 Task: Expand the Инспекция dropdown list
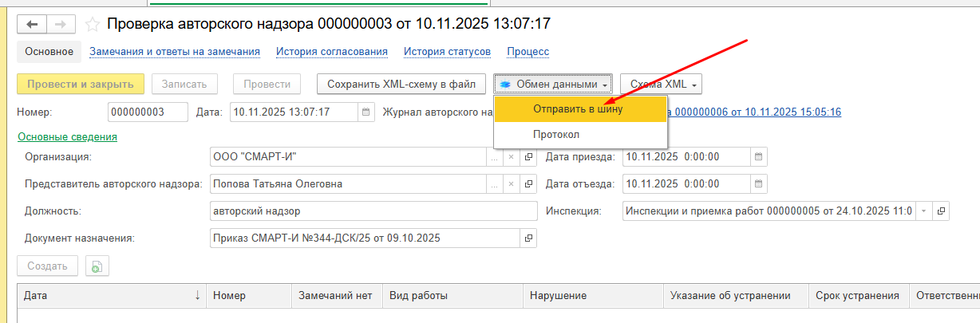[924, 211]
